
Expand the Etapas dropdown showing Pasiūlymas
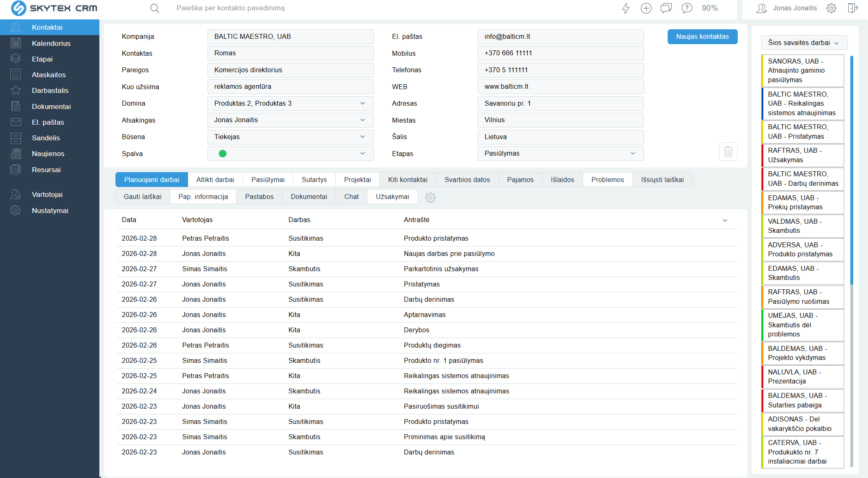pyautogui.click(x=561, y=154)
